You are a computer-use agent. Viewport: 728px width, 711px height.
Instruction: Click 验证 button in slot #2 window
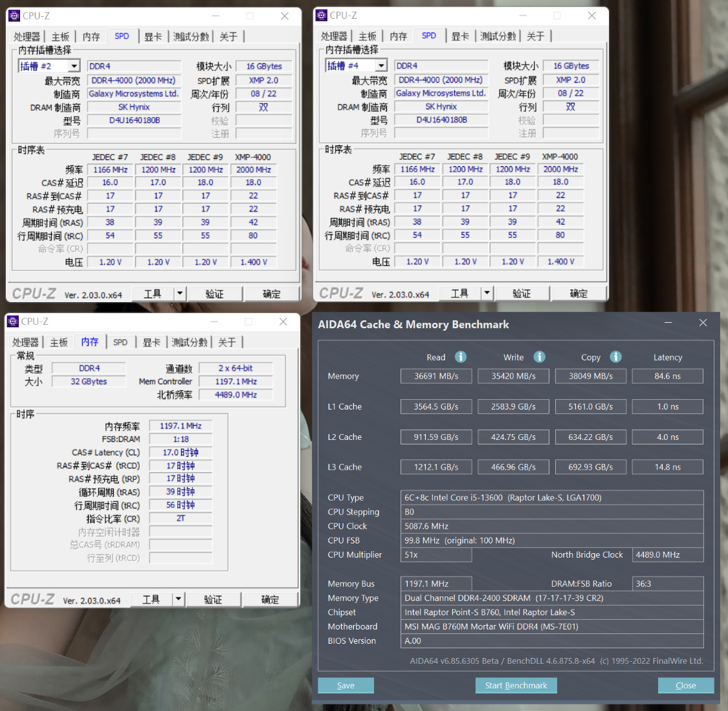(214, 294)
